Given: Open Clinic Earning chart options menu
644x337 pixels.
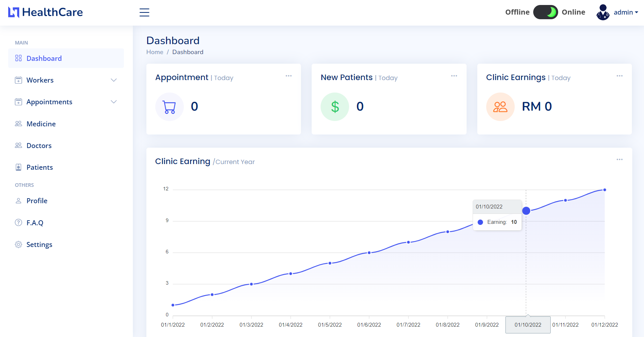Looking at the screenshot, I should [619, 159].
